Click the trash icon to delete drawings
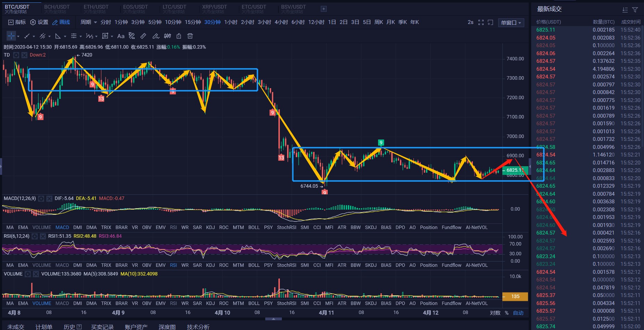Screen dimensions: 644x330 pos(190,36)
